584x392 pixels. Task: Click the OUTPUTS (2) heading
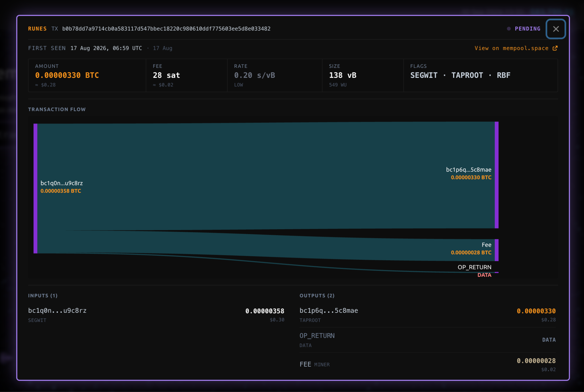pos(317,296)
